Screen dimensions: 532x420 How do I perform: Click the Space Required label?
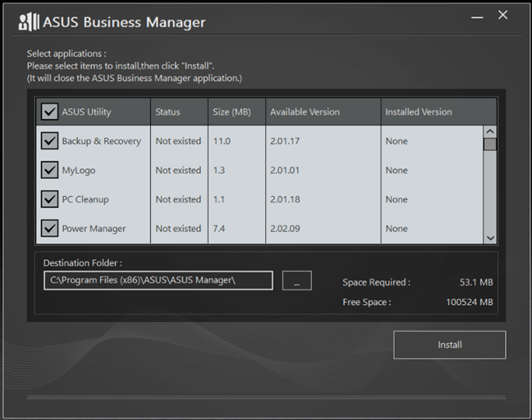376,282
